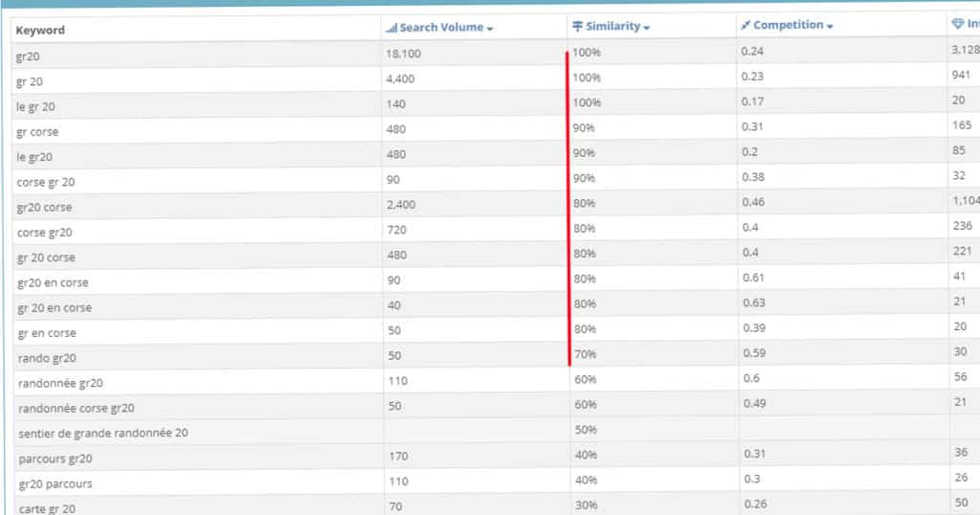The width and height of the screenshot is (980, 515).
Task: Open the Competition sort arrow
Action: click(x=830, y=26)
